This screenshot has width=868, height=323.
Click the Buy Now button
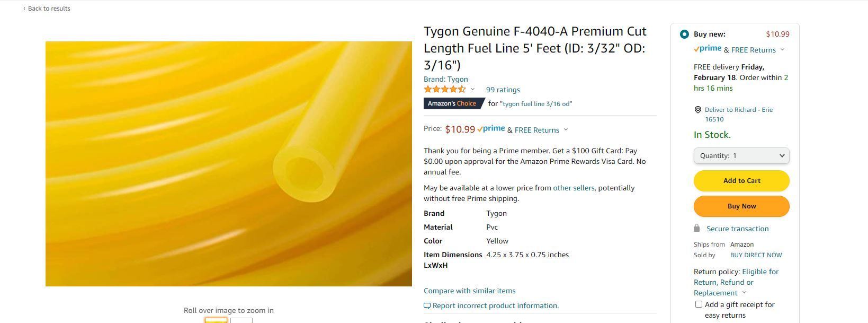(741, 206)
